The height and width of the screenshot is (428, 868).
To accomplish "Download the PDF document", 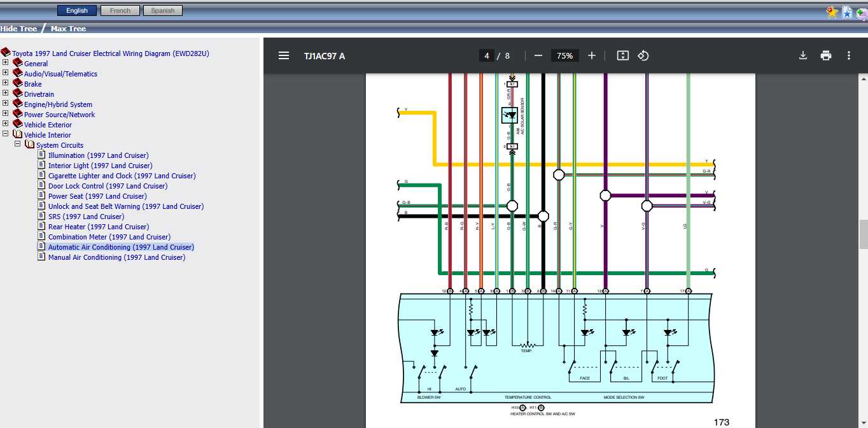I will click(803, 56).
